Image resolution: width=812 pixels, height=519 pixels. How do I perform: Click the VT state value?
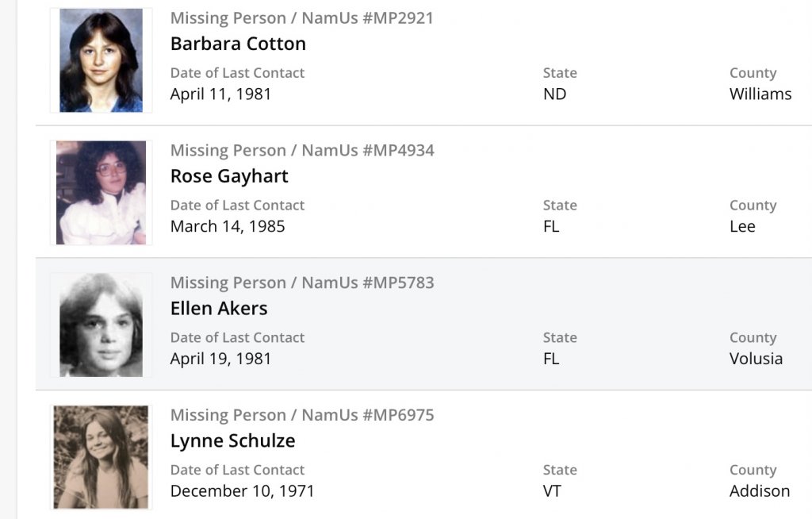coord(552,491)
